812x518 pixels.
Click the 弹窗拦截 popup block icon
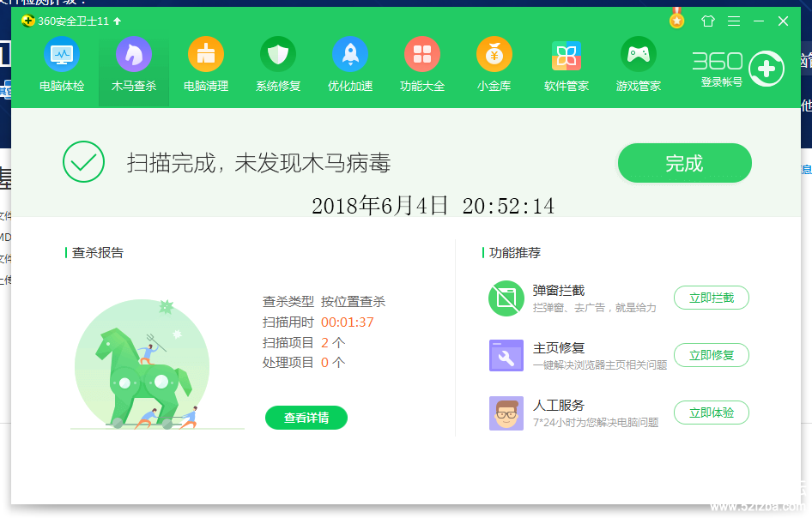[506, 298]
